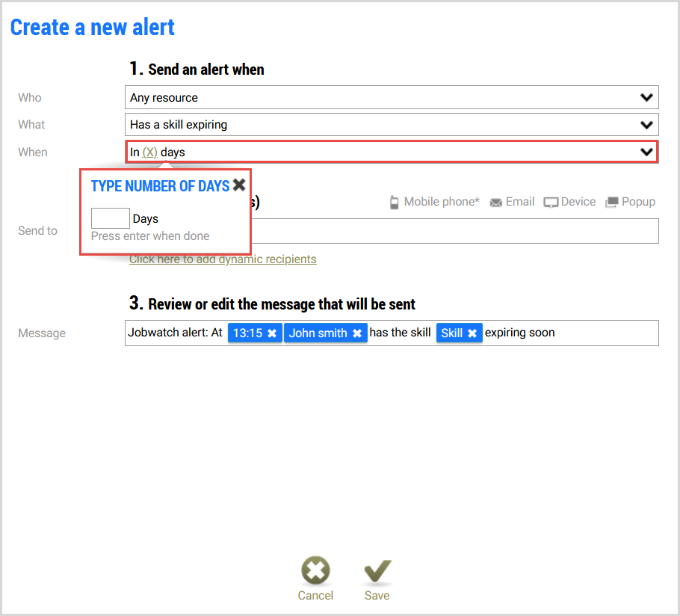Remove the John smith tag
The width and height of the screenshot is (680, 616).
(x=357, y=333)
